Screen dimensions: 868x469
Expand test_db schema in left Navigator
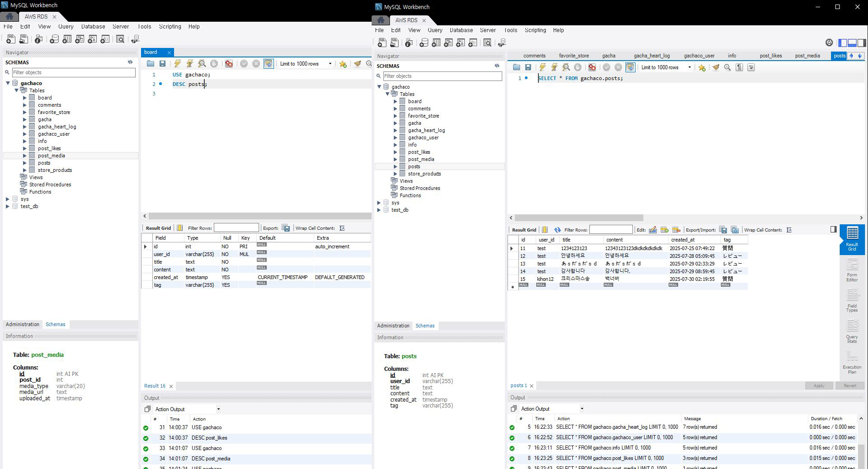point(7,206)
